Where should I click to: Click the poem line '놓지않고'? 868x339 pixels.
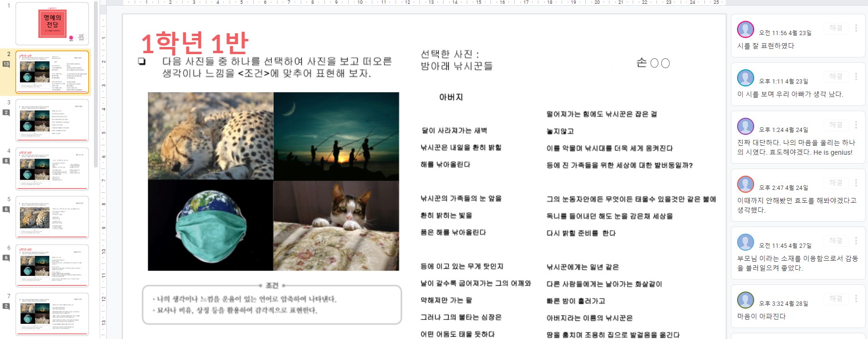coord(560,132)
